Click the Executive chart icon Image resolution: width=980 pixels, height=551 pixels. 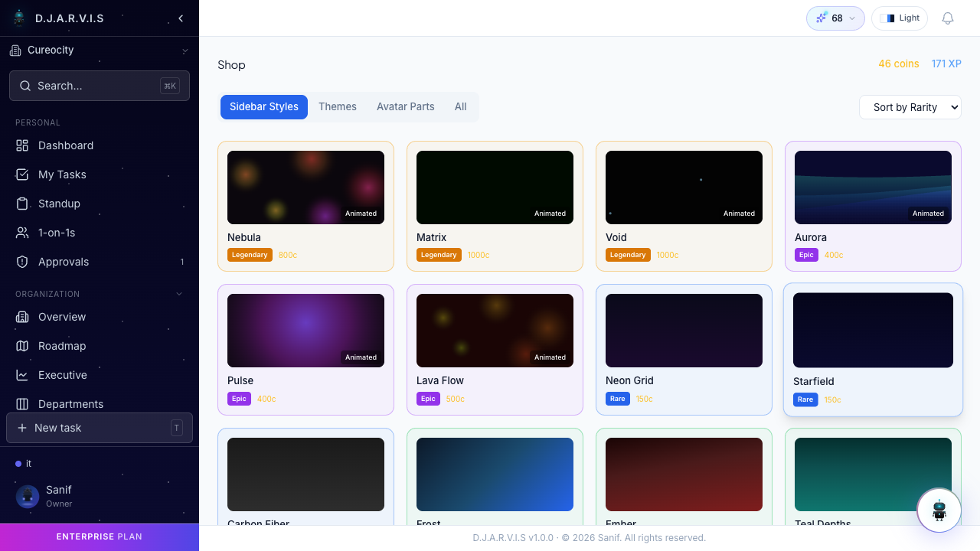tap(22, 375)
